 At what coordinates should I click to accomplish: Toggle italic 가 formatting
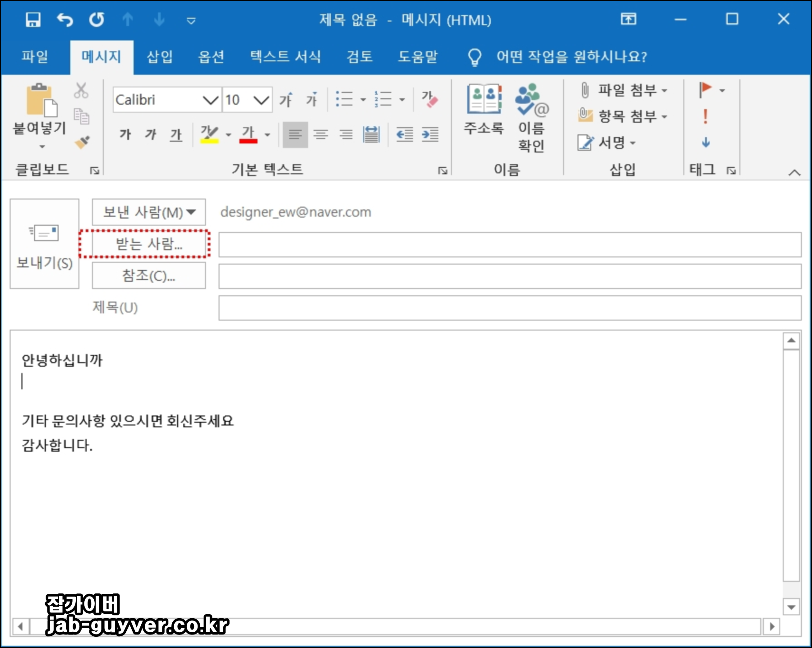[151, 134]
